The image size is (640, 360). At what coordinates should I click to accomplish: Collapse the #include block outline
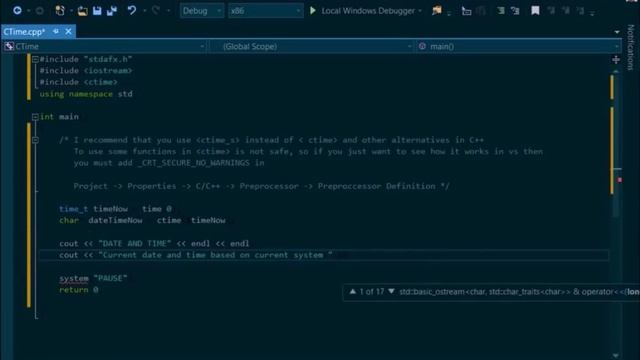(36, 60)
